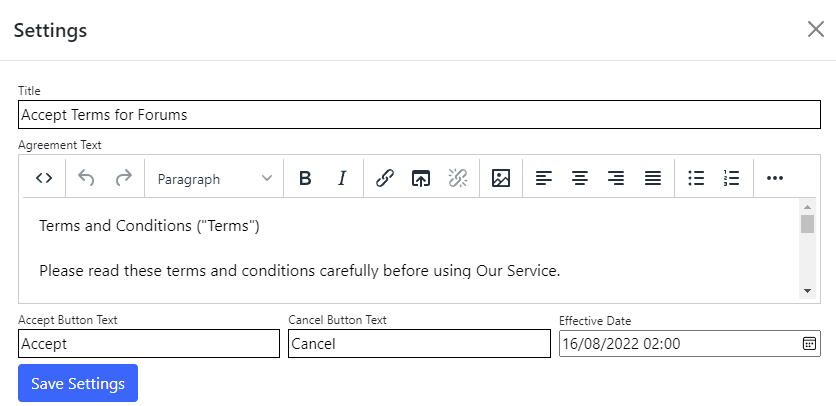
Task: Center align the text
Action: pyautogui.click(x=580, y=179)
